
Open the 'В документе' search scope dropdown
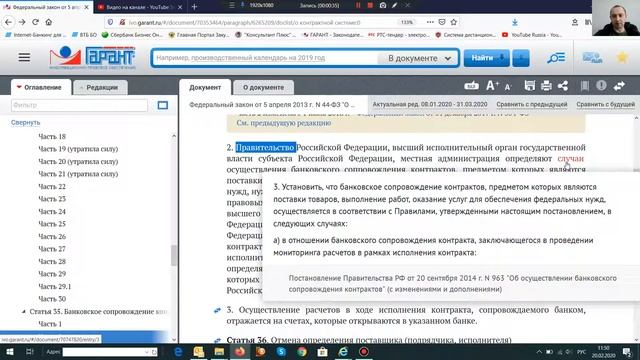pos(419,58)
